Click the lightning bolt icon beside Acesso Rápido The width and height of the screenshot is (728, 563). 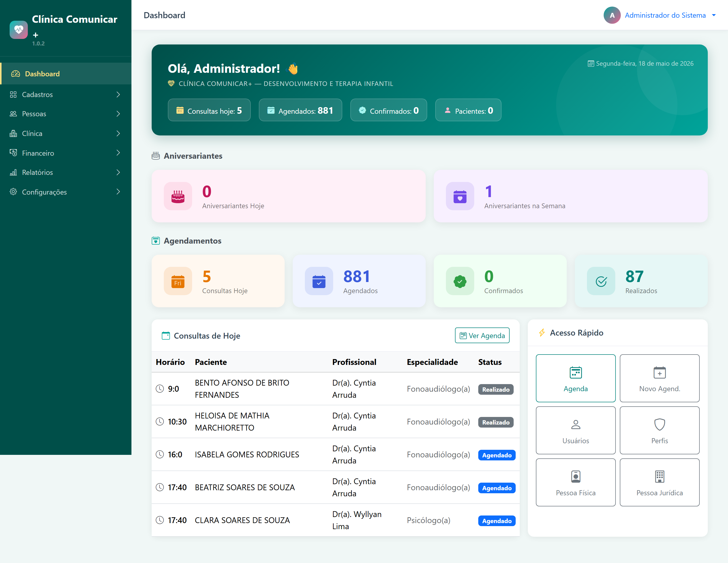click(x=542, y=333)
